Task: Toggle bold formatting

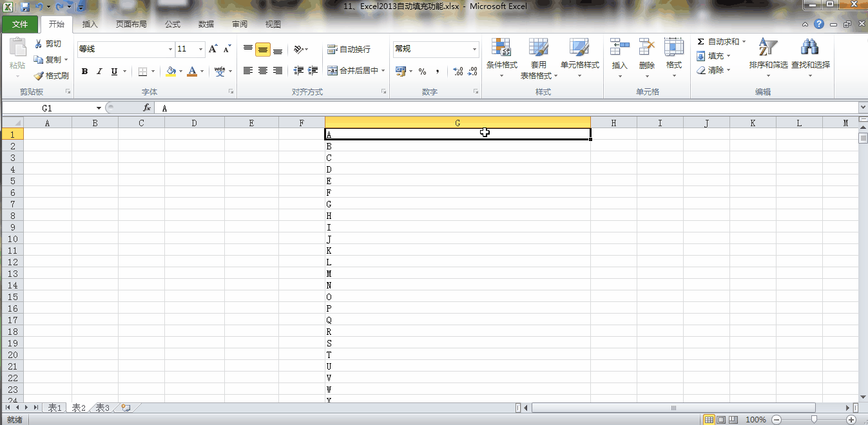Action: pyautogui.click(x=84, y=71)
